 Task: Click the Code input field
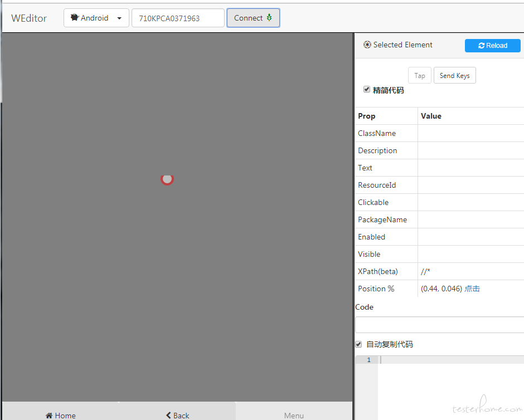click(x=439, y=325)
